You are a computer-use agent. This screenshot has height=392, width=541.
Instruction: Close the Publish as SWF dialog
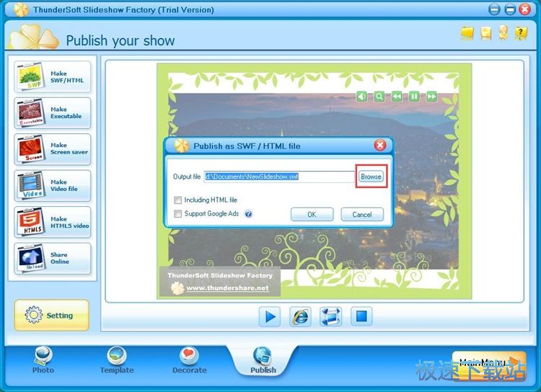click(380, 145)
